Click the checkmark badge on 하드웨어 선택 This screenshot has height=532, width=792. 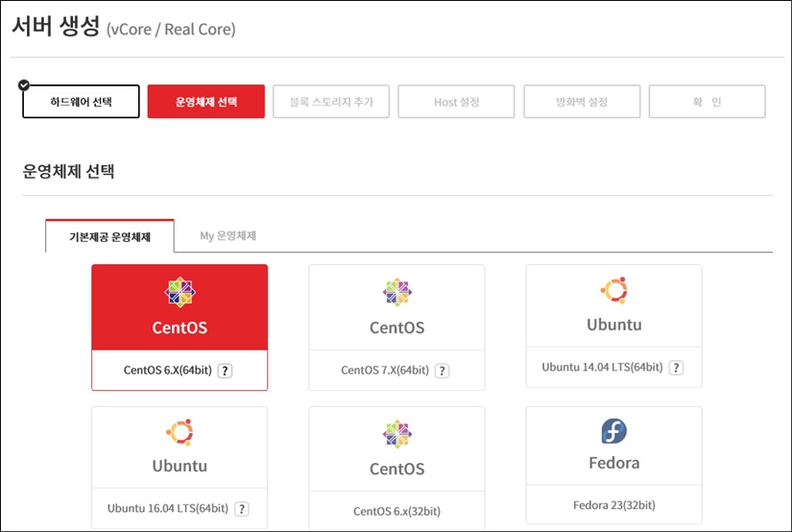24,85
